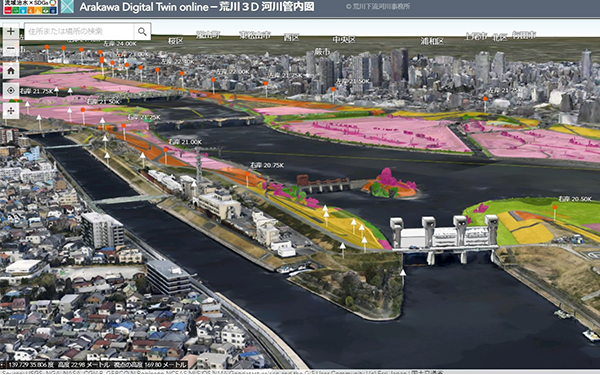The height and width of the screenshot is (375, 600).
Task: Click the 中央区 place label
Action: pyautogui.click(x=344, y=39)
